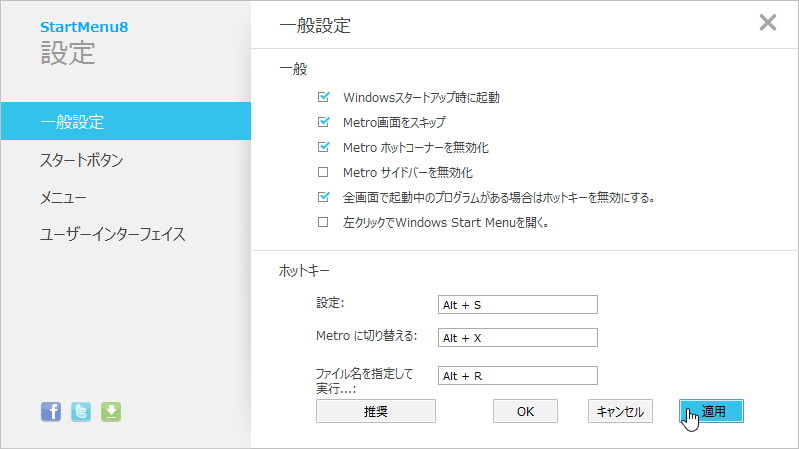The width and height of the screenshot is (799, 449).
Task: Select the 一般設定 sidebar tab
Action: point(126,121)
